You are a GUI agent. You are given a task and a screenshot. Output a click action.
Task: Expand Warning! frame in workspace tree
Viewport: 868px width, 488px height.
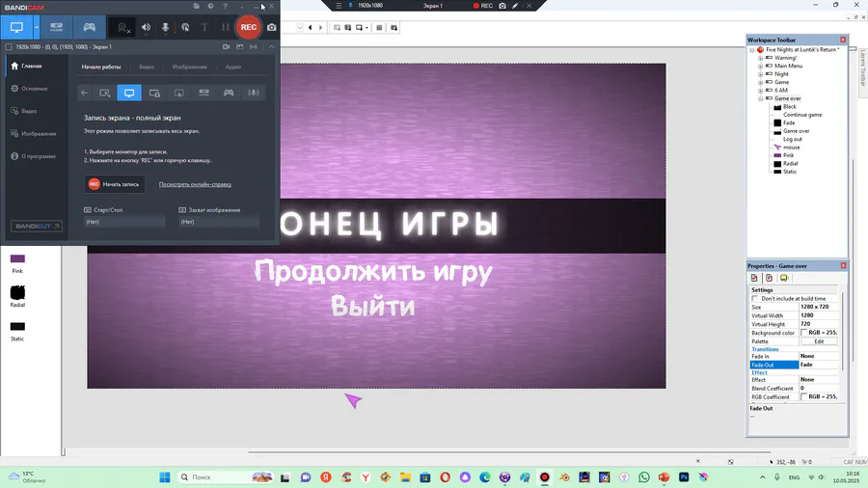(761, 58)
